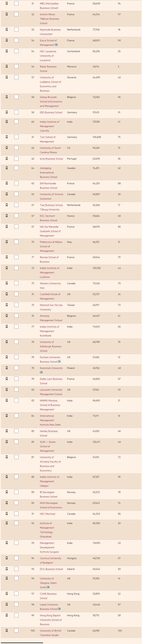Tick the checkbox for Essca School of Management
This screenshot has height=644, width=142.
pyautogui.click(x=16, y=40)
